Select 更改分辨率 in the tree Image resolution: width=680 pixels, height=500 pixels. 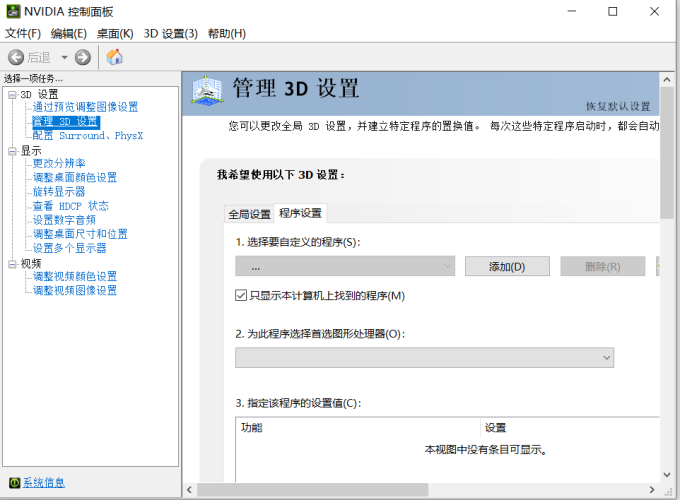tap(59, 163)
